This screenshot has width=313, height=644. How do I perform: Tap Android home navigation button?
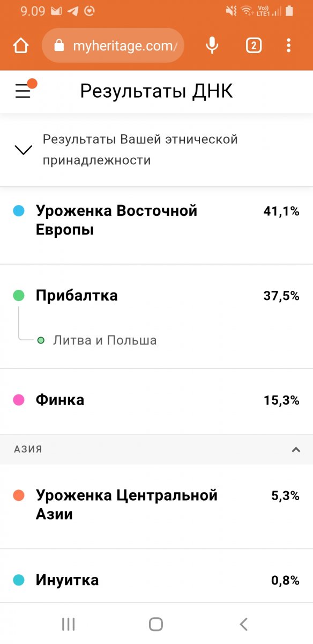[156, 624]
